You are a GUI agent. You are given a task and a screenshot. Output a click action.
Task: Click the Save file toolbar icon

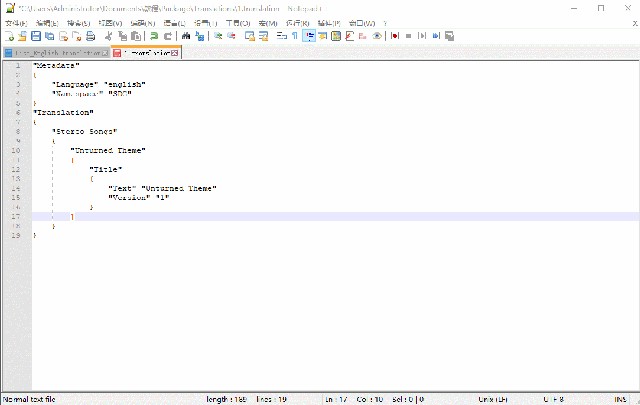click(x=35, y=36)
